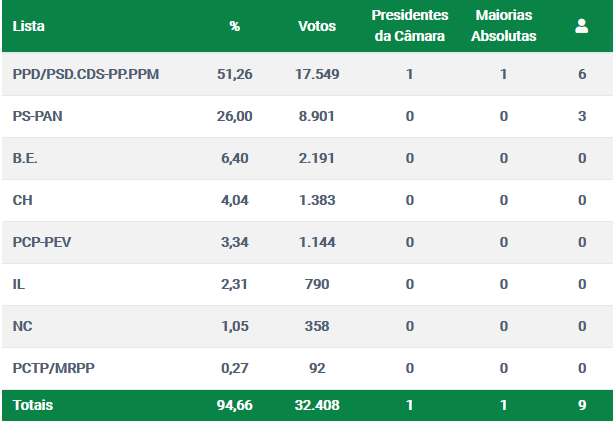Screen dimensions: 616x428
Task: Click the 94,66 total percentage cell
Action: pos(235,405)
